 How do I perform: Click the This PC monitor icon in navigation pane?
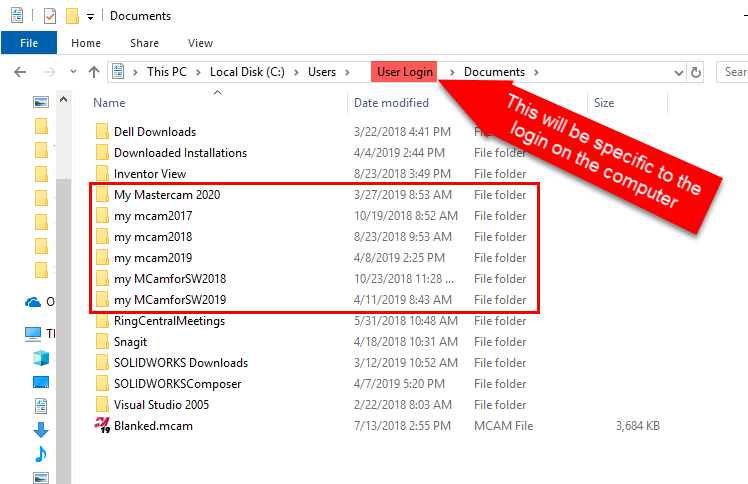(32, 334)
